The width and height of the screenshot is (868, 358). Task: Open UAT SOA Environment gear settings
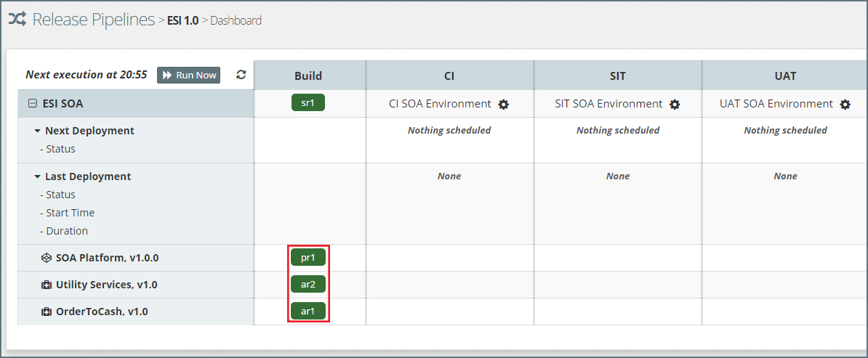[x=845, y=105]
